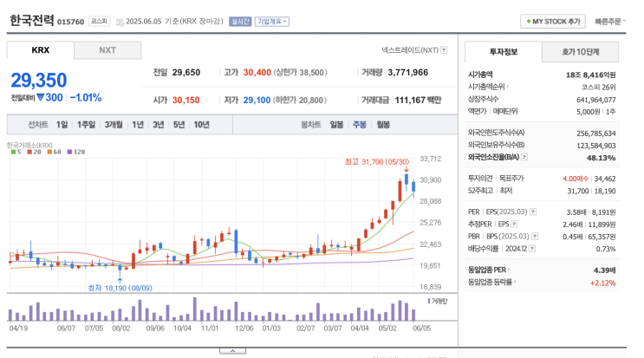The height and width of the screenshot is (358, 644).
Task: Click the 외국인소진율 value 48.13%
Action: [601, 158]
